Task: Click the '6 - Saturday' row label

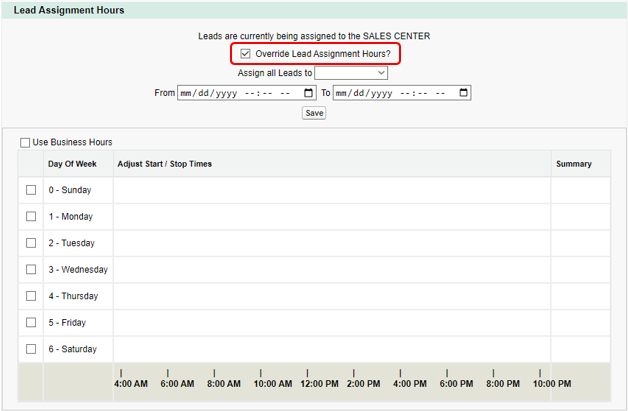Action: tap(72, 349)
